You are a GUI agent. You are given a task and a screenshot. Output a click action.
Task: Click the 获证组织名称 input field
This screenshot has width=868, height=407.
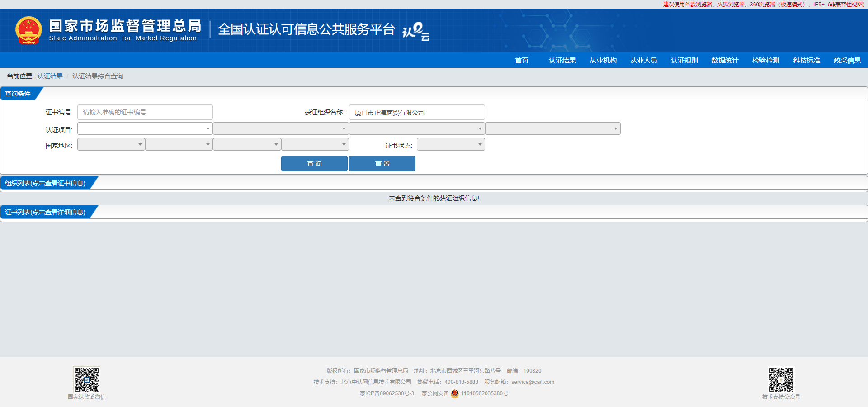tap(417, 112)
